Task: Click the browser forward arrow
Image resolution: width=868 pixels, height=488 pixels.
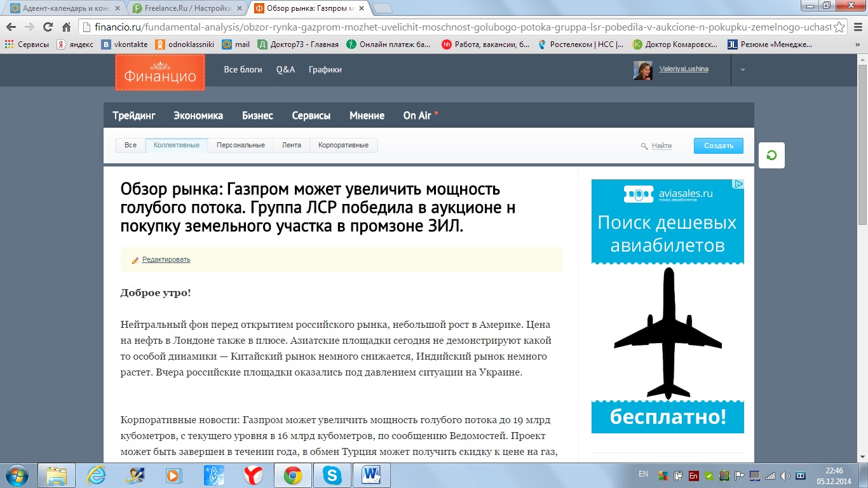Action: tap(29, 27)
